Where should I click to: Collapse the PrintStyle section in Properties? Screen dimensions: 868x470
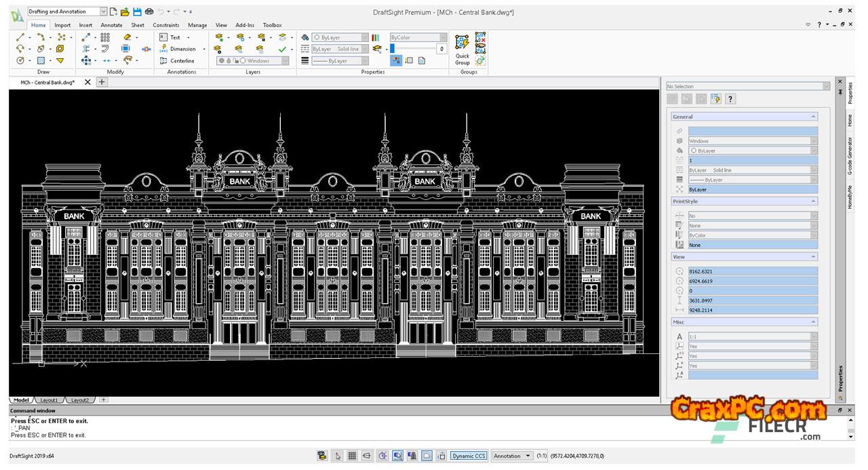[813, 201]
